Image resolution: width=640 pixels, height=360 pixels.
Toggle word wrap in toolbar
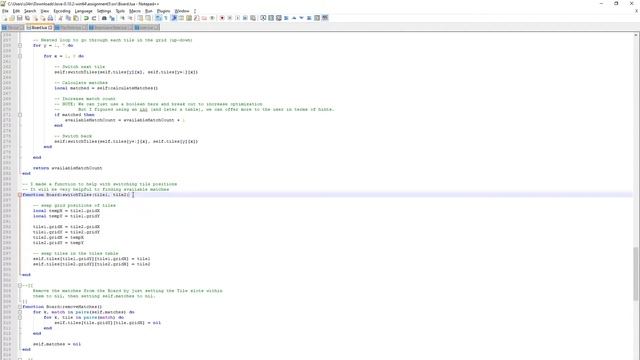pyautogui.click(x=158, y=18)
